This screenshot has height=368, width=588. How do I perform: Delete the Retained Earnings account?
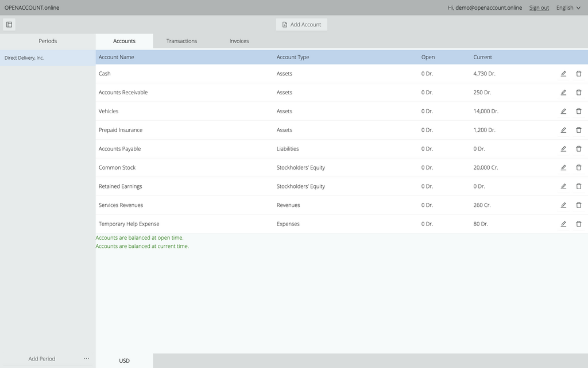[x=579, y=186]
